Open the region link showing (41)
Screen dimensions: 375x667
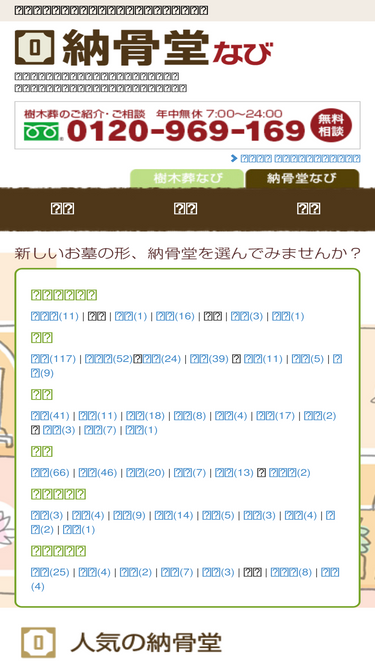50,416
